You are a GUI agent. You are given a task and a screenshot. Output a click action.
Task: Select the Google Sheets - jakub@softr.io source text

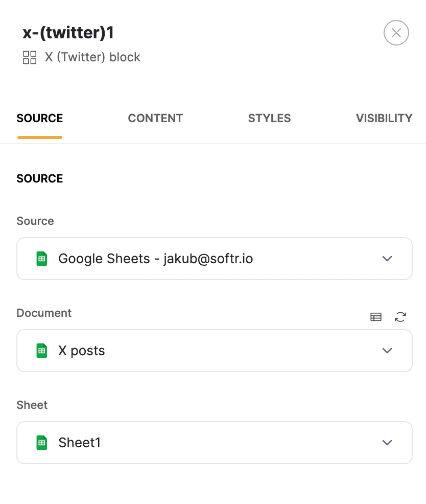[x=156, y=259]
